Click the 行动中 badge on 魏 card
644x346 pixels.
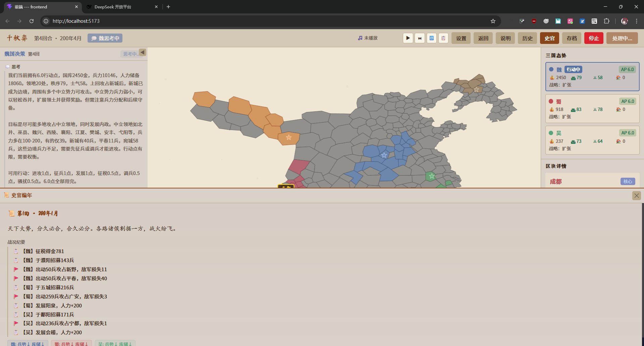(x=573, y=69)
